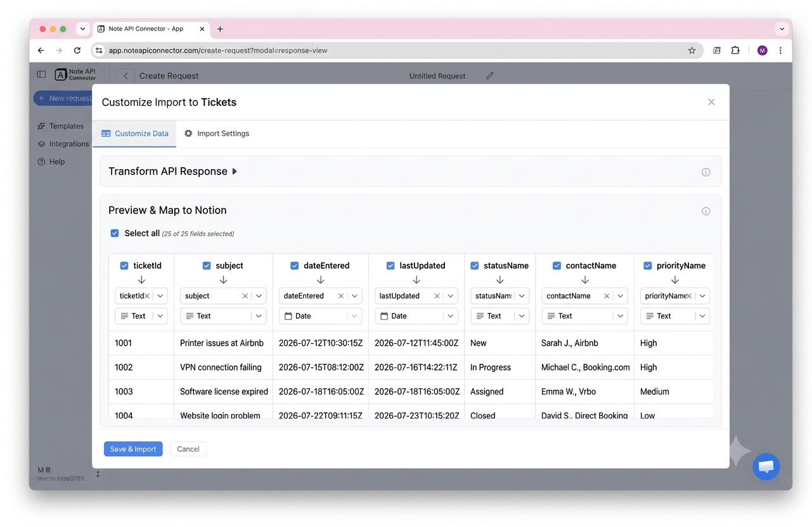Toggle the sidebar panel icon
This screenshot has width=812, height=527.
click(41, 74)
